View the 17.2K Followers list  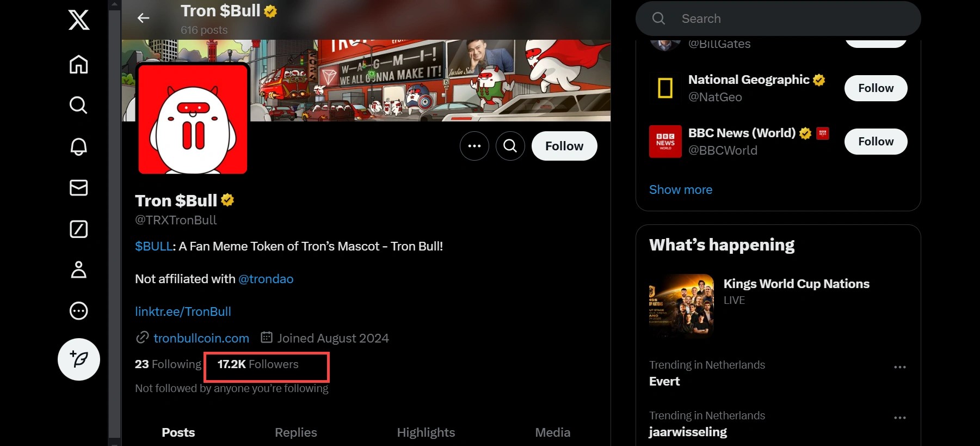point(258,364)
